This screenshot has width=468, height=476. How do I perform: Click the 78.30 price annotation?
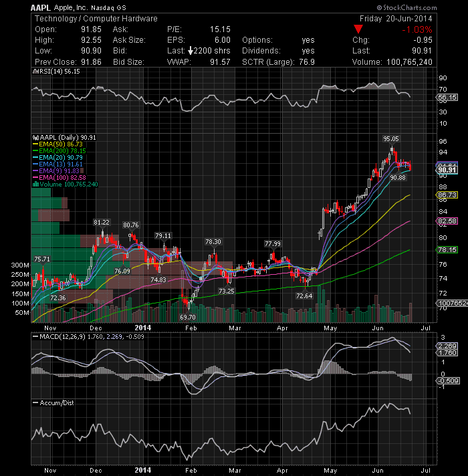pos(213,241)
